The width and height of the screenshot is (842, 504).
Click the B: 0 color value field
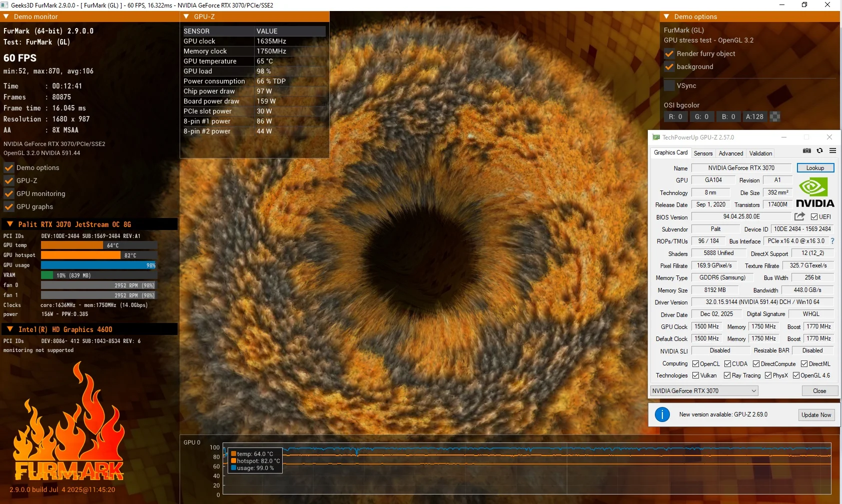(x=728, y=116)
